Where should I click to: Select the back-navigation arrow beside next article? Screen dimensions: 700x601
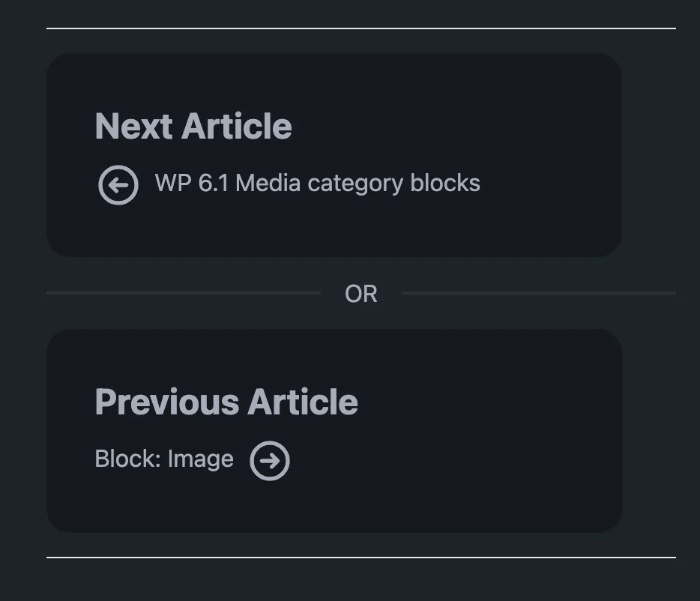(118, 184)
